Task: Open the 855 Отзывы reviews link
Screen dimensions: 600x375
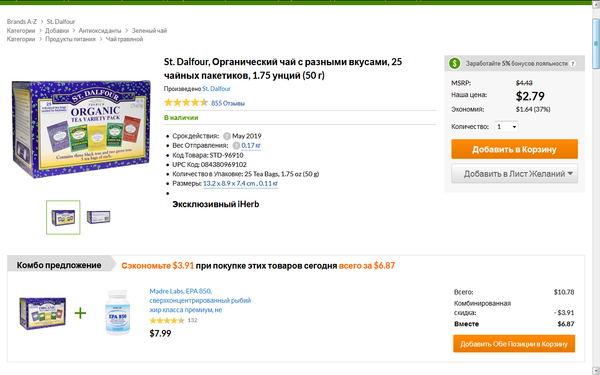Action: (228, 103)
